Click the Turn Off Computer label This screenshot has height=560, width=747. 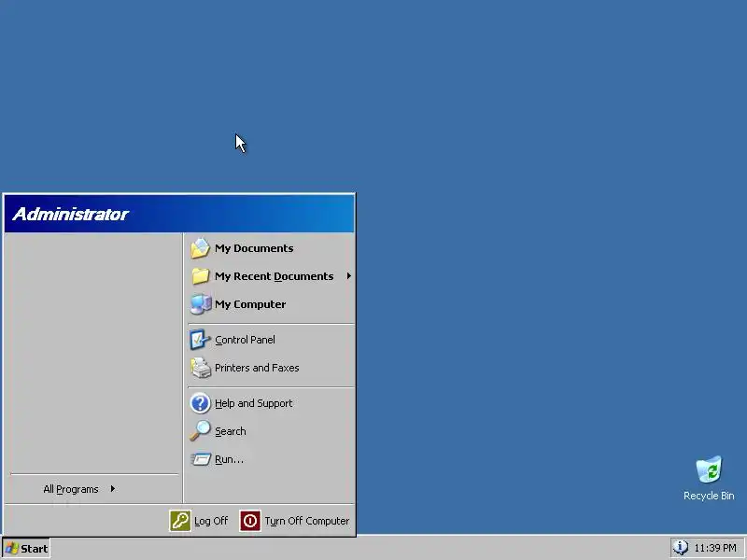(x=307, y=521)
